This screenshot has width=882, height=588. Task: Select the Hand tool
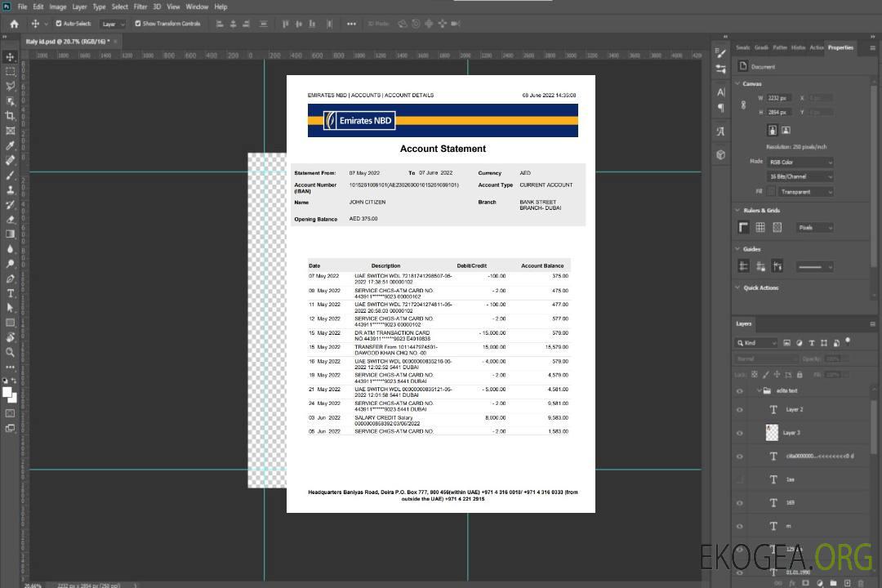click(10, 337)
